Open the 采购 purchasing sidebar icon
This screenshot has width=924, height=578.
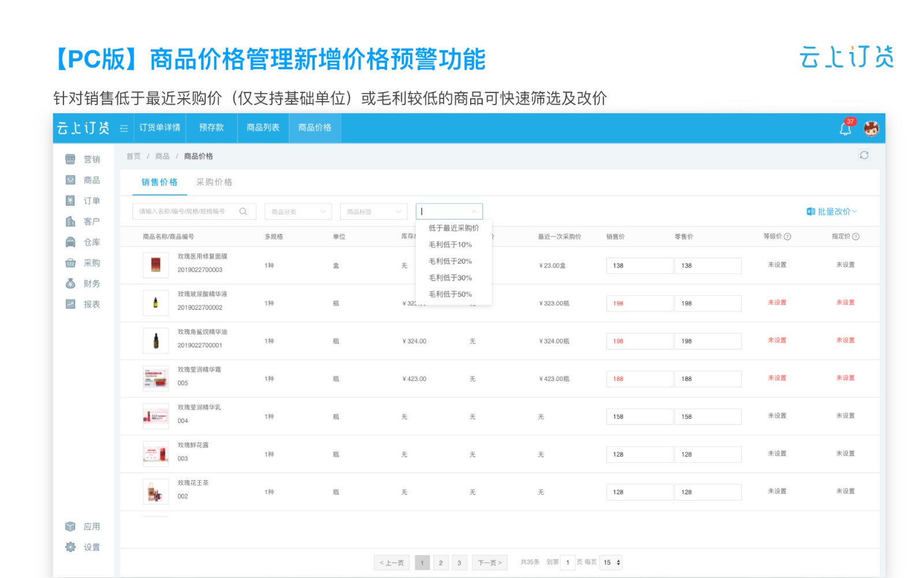point(70,263)
